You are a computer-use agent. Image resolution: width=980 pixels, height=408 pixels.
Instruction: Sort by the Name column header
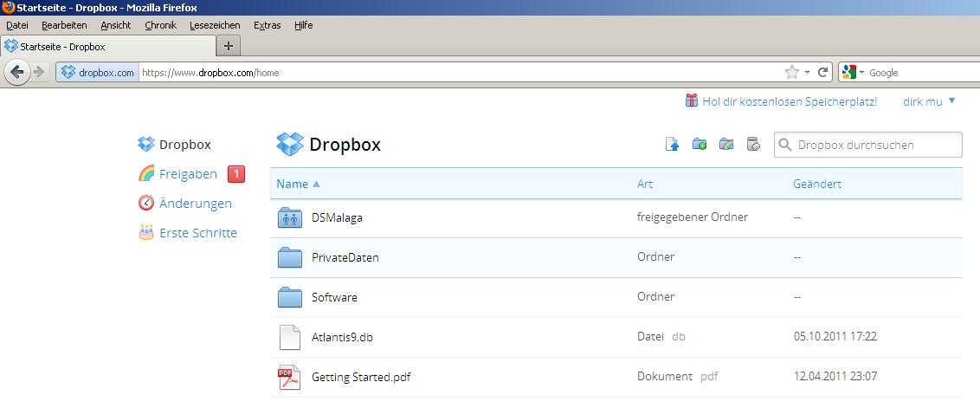pos(293,184)
